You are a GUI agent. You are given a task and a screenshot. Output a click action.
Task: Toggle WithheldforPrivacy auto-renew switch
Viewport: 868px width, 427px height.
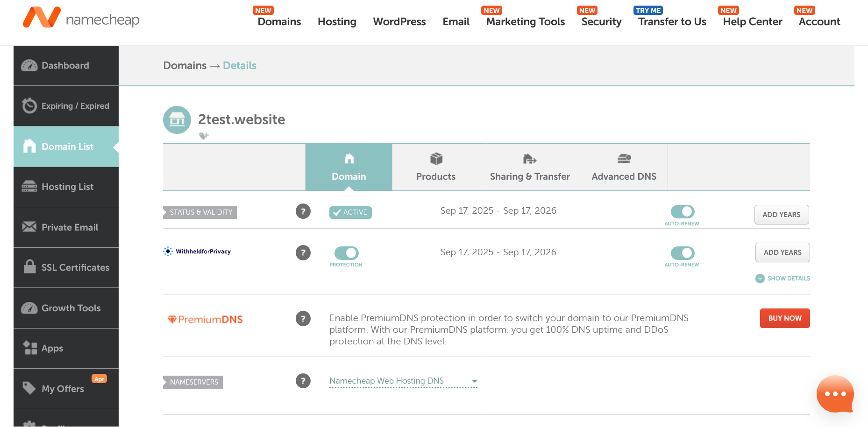click(x=683, y=253)
